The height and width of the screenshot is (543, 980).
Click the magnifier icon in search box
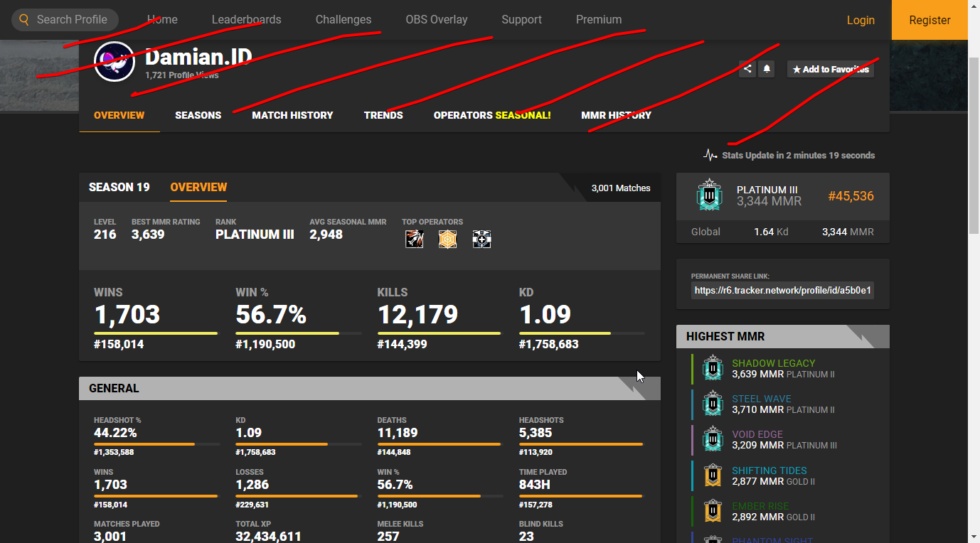[25, 20]
